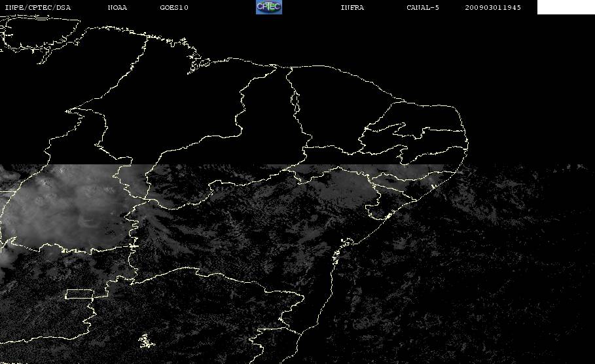Click the blank white box beside the timestamp
Image resolution: width=595 pixels, height=364 pixels.
[x=566, y=7]
